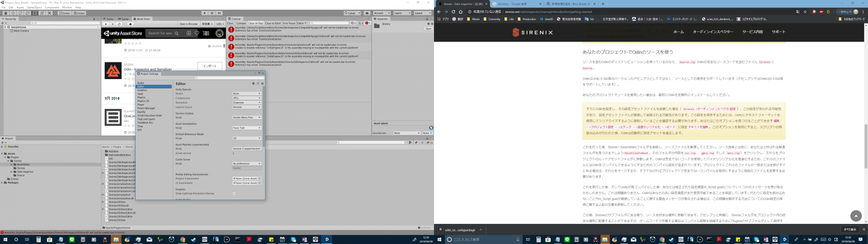Click Open in Browser button
868x244 pixels.
189,24
